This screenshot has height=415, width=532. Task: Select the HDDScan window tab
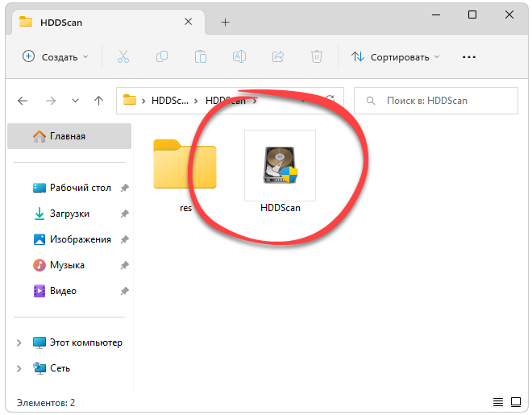click(x=109, y=23)
